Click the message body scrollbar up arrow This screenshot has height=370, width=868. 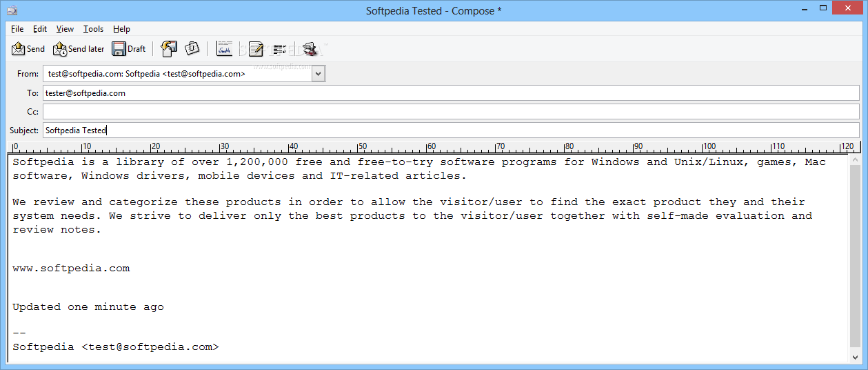pos(856,160)
